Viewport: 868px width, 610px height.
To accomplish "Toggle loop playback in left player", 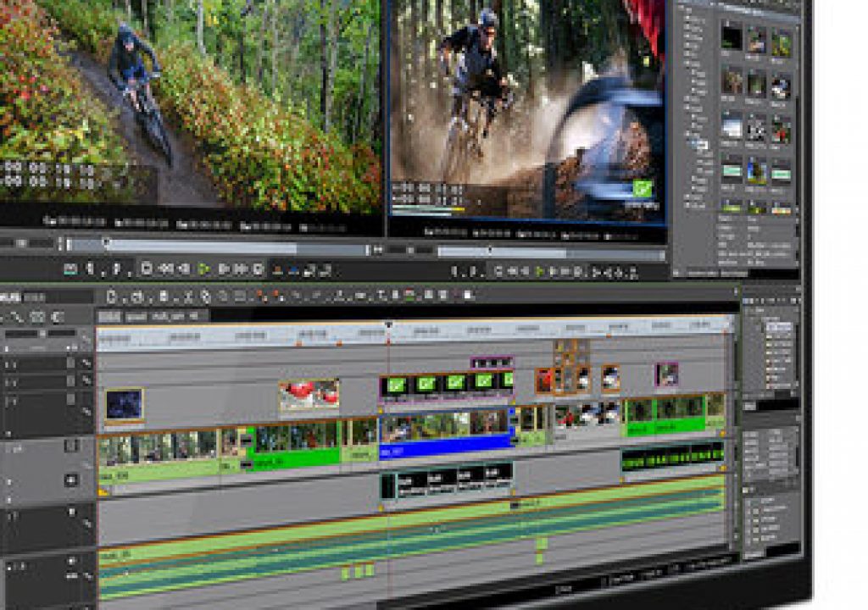I will coord(258,269).
